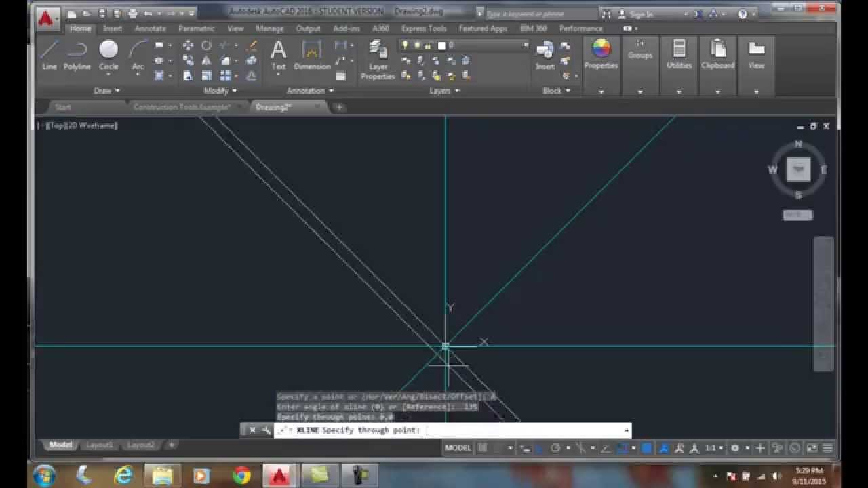The image size is (868, 488).
Task: Click the Scale tool in Modify panel
Action: click(206, 76)
